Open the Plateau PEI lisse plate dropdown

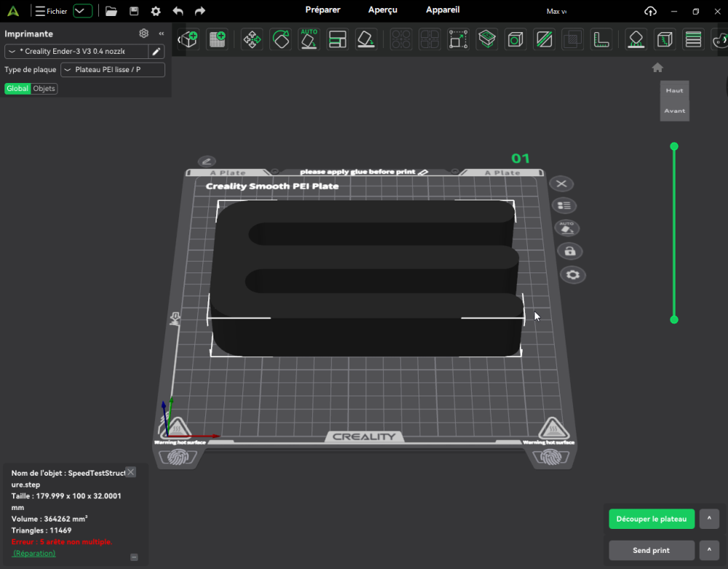(x=113, y=70)
